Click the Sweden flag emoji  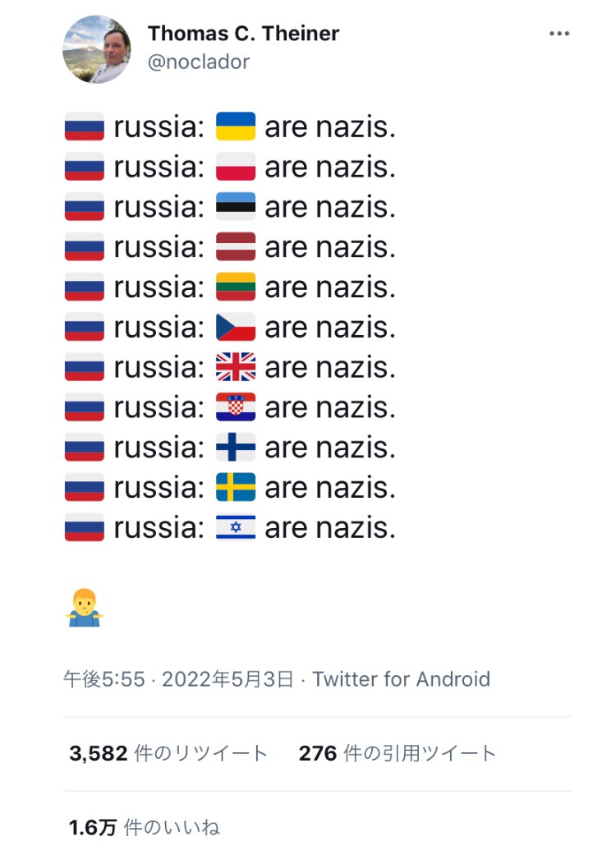point(236,488)
